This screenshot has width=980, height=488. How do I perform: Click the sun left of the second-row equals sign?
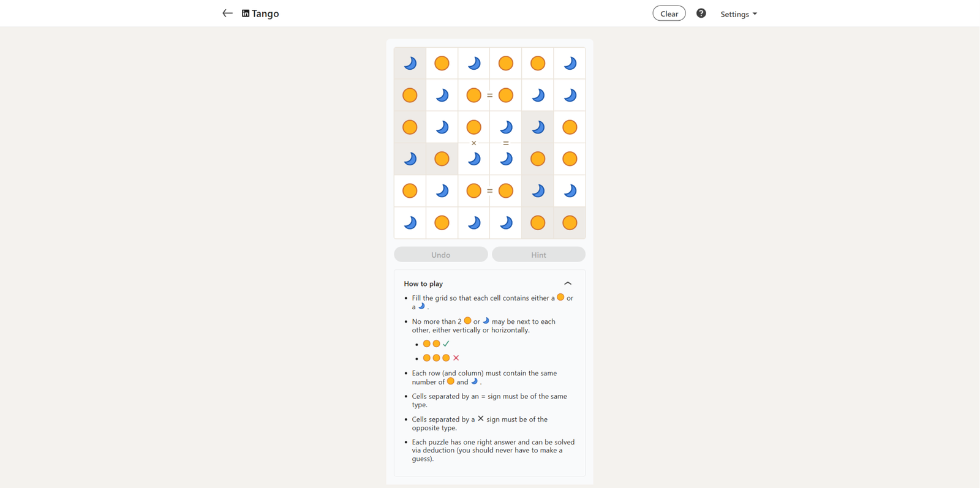(473, 95)
